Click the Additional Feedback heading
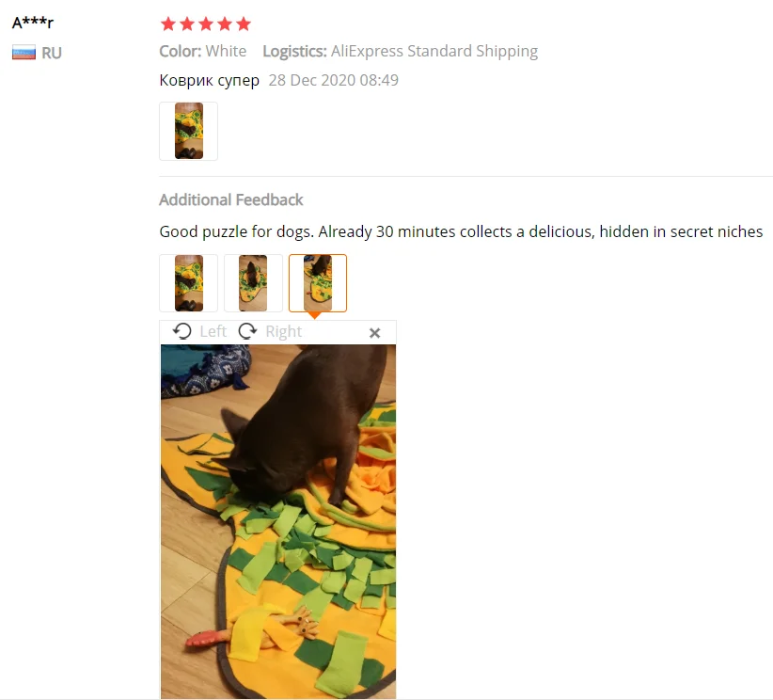 point(230,199)
